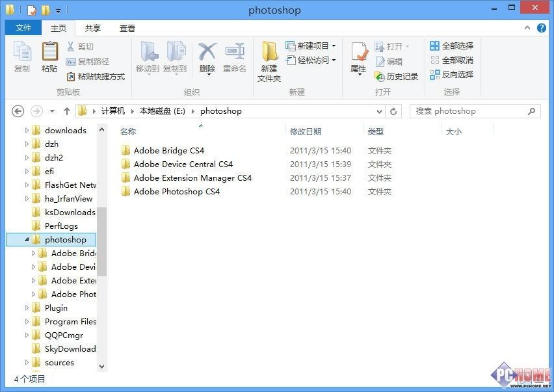Open Help question mark icon
This screenshot has width=554, height=392.
tap(541, 28)
